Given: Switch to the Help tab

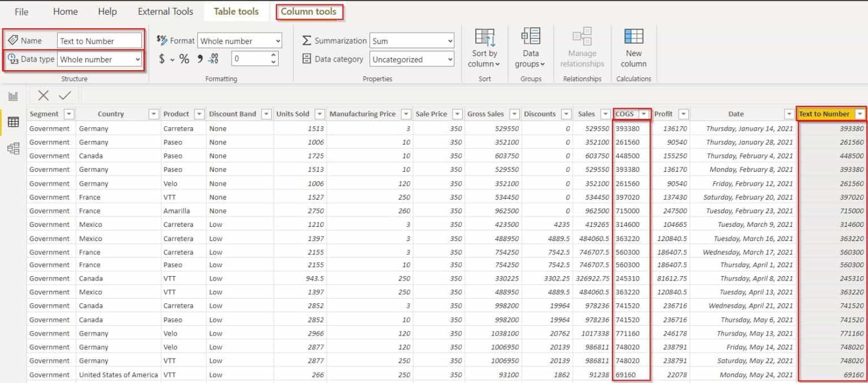Looking at the screenshot, I should pos(107,11).
